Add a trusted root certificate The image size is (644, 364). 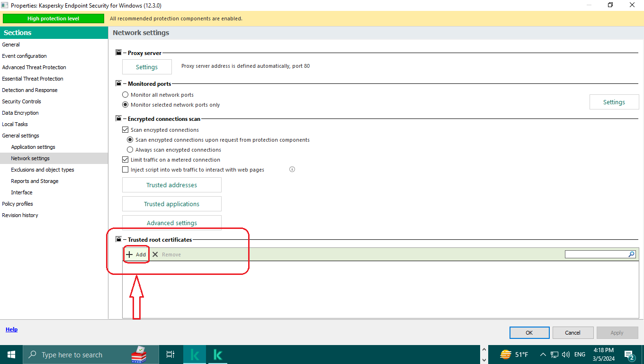tap(136, 255)
